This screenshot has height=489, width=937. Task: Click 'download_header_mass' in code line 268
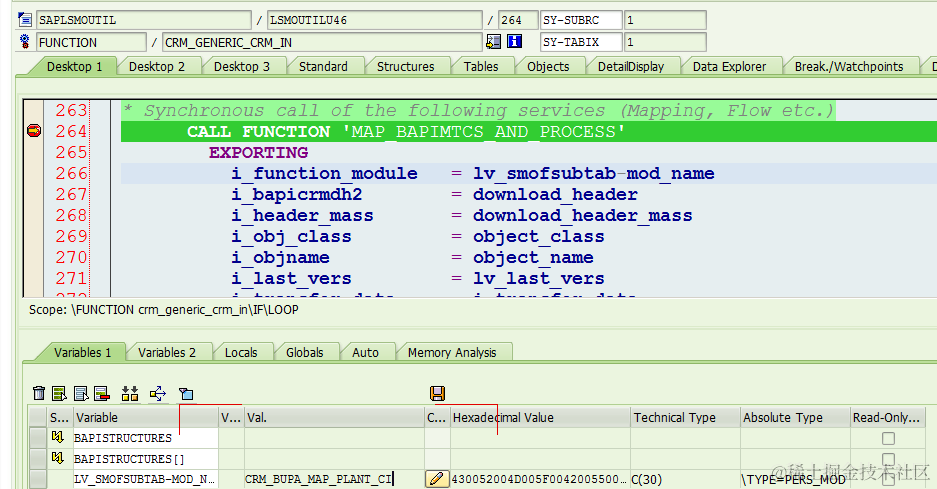pyautogui.click(x=582, y=215)
